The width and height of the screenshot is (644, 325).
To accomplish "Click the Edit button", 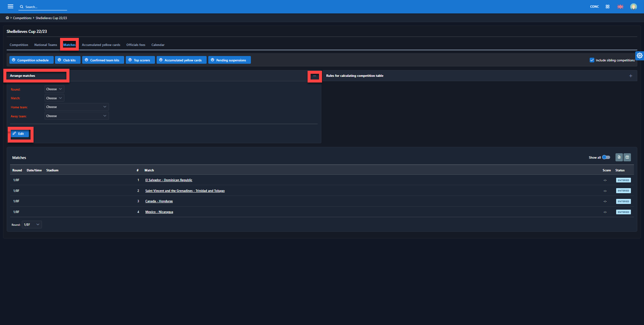I will [x=19, y=134].
